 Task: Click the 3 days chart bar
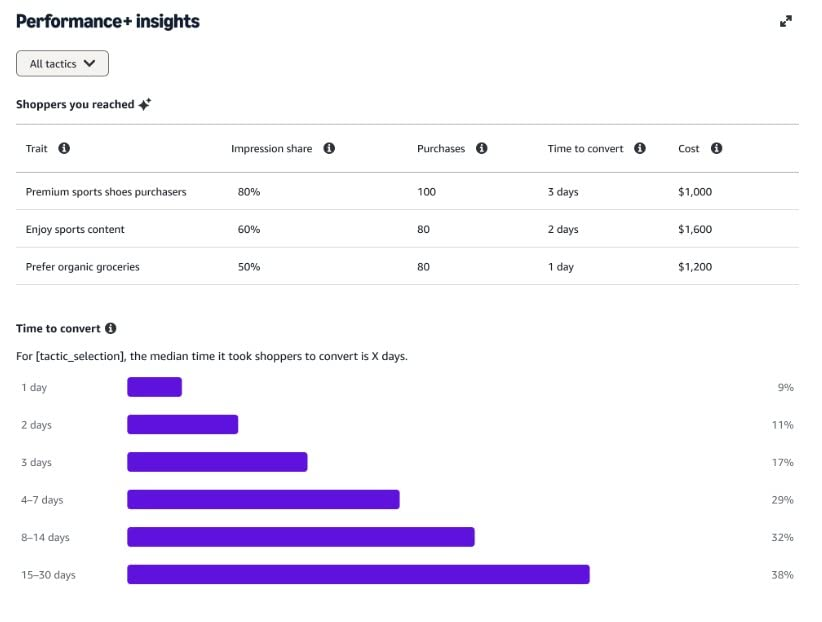[x=217, y=462]
